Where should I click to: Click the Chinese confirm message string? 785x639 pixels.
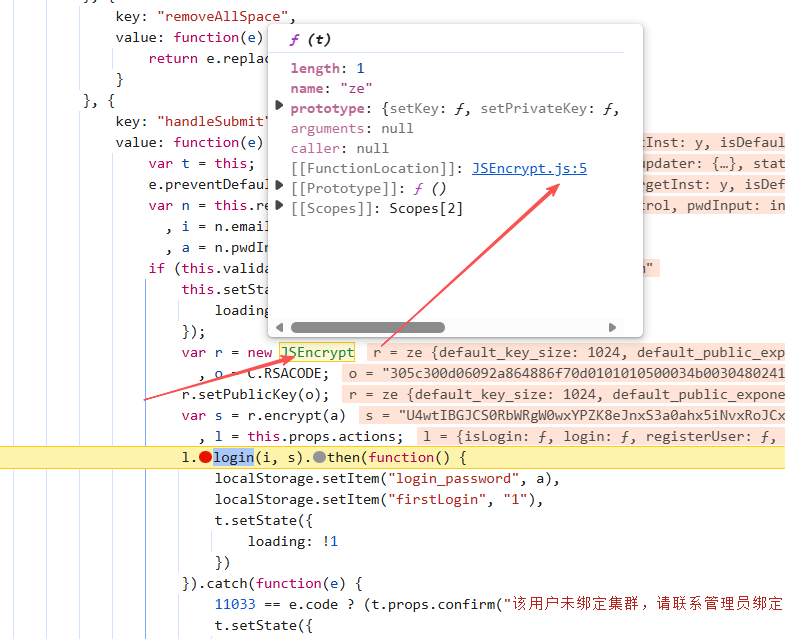point(644,604)
